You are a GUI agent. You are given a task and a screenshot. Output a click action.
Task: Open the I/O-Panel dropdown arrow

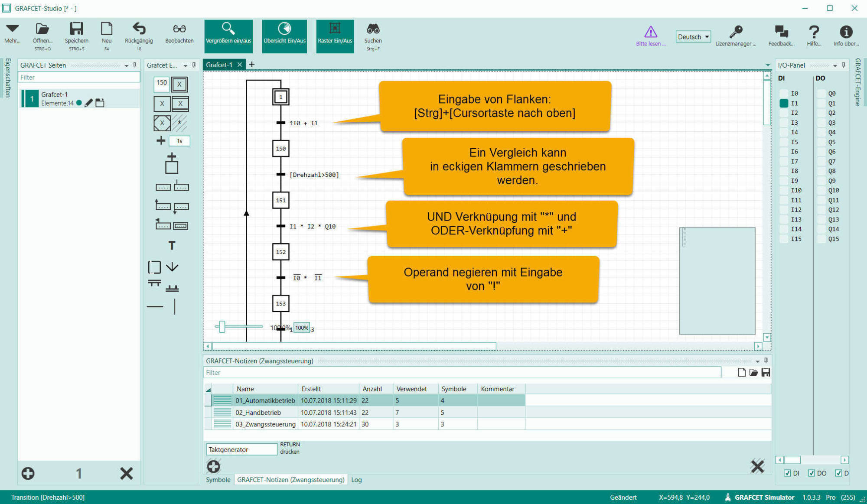835,66
